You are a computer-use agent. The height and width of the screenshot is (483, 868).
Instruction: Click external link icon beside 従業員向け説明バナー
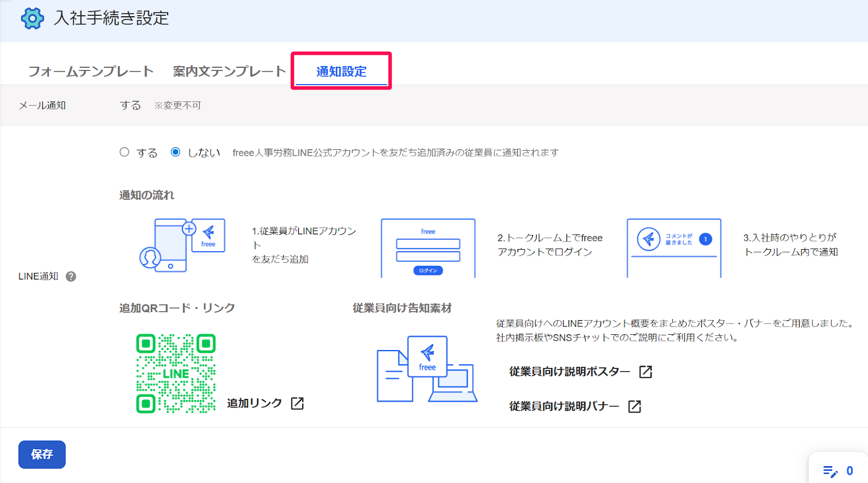click(635, 406)
